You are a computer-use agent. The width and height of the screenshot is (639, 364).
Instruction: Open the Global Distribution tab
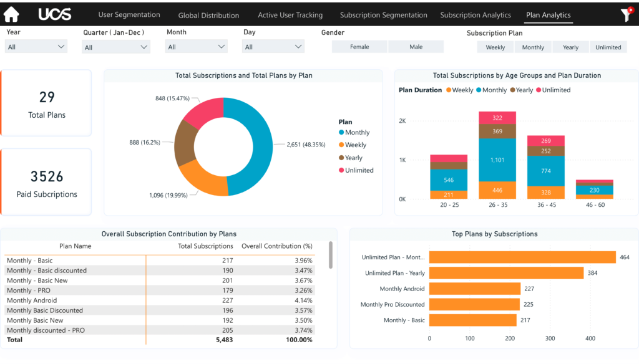(x=208, y=16)
